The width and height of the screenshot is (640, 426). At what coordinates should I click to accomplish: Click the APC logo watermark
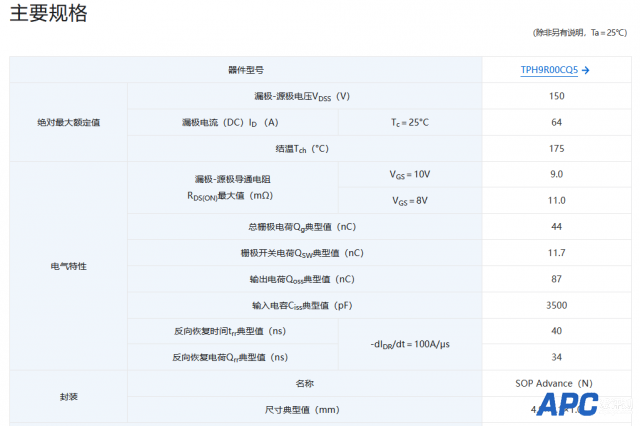[566, 403]
